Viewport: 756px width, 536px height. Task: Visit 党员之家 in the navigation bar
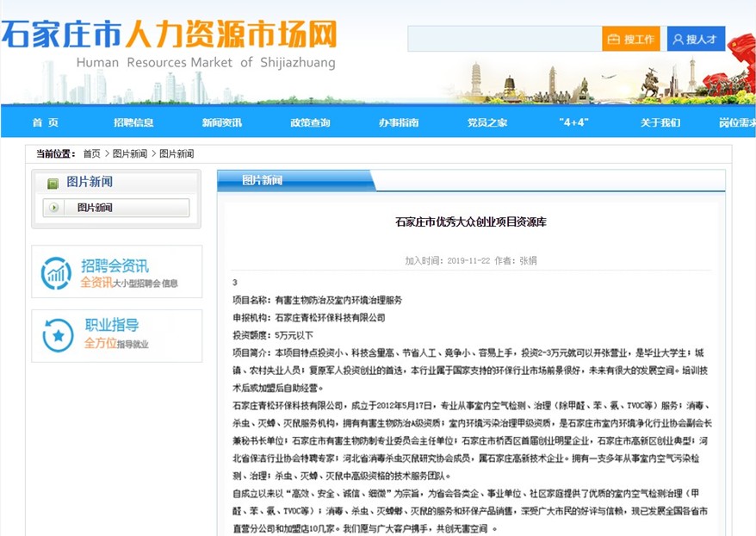487,122
